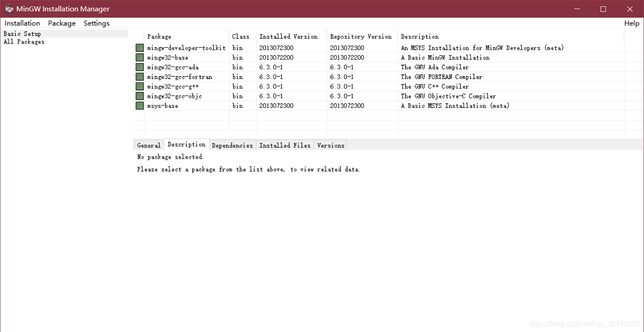Click 'A Basic MinGW Installation' description
Image resolution: width=644 pixels, height=332 pixels.
click(445, 58)
